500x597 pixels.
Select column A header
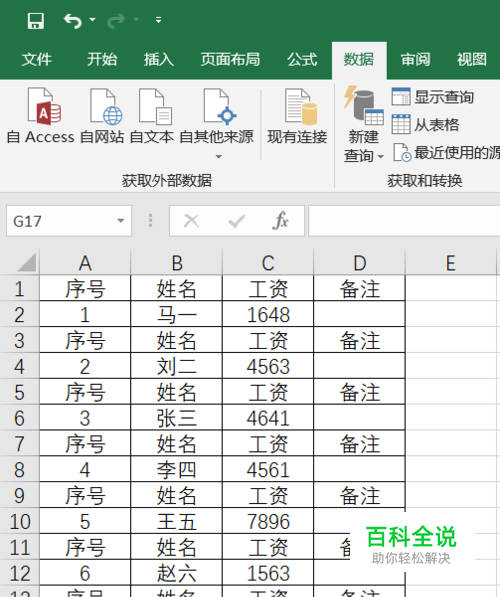tap(85, 263)
